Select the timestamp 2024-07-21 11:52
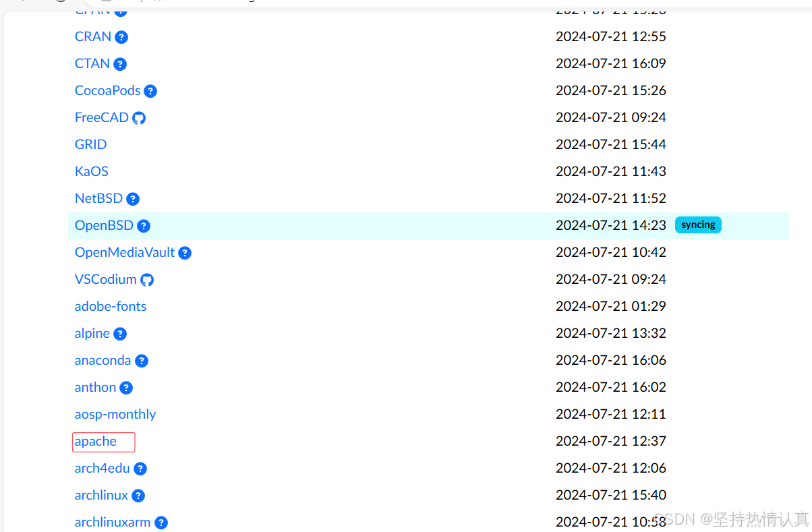This screenshot has height=532, width=812. coord(611,198)
